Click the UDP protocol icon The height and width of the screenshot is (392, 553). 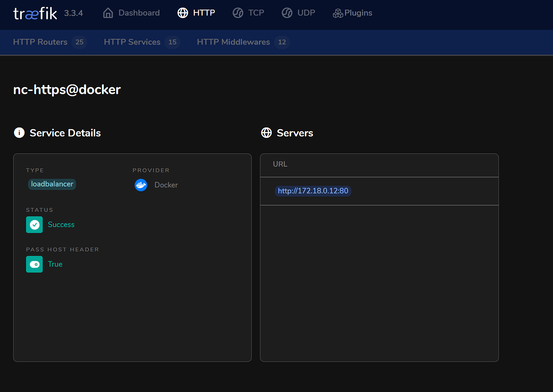(287, 12)
